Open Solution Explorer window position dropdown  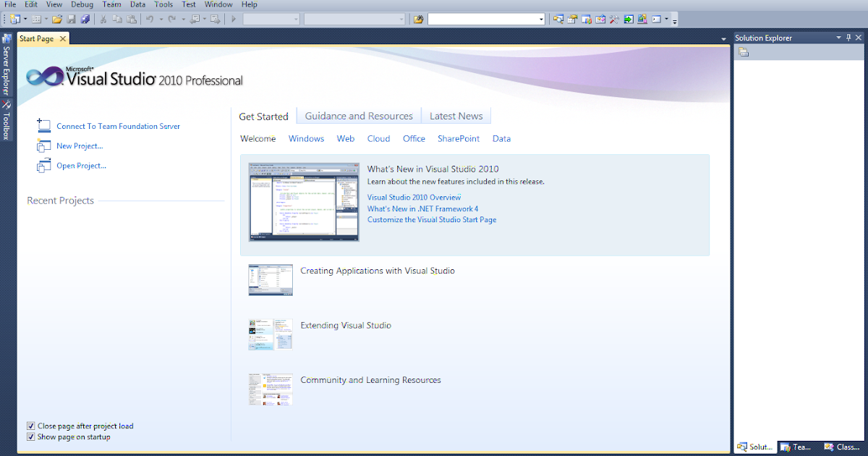[x=838, y=38]
